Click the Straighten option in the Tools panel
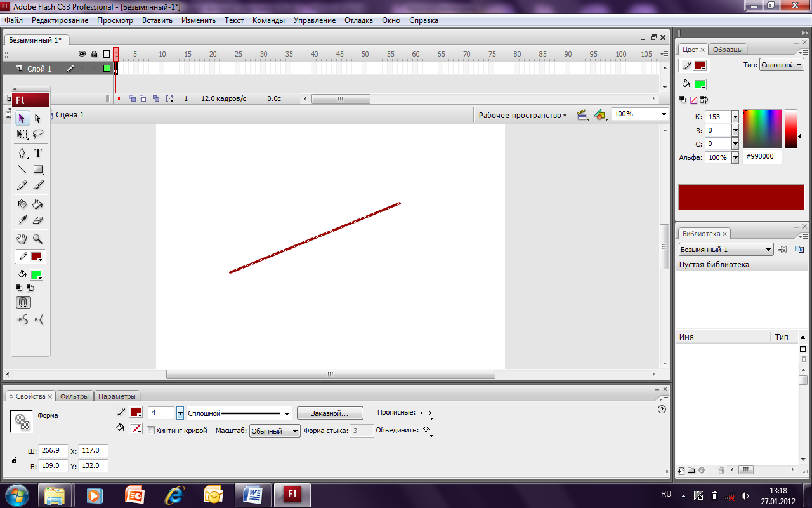 point(38,320)
